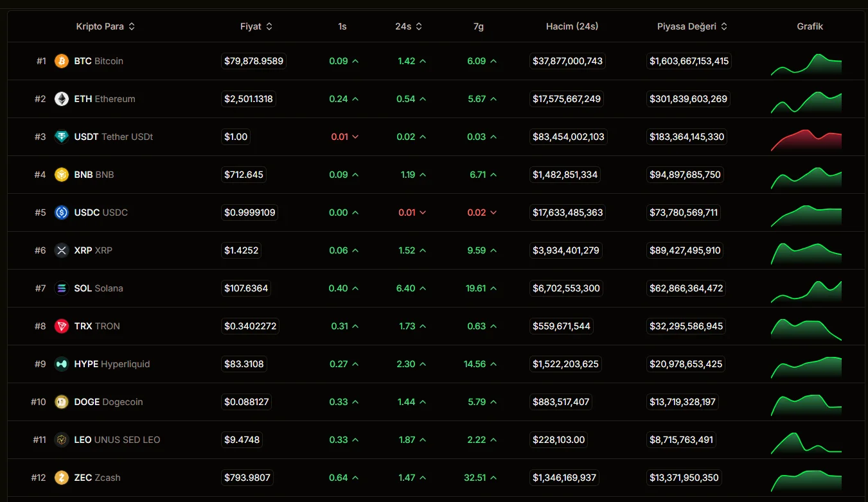Open the USDT Tether USDt coin page
The width and height of the screenshot is (868, 502).
114,137
